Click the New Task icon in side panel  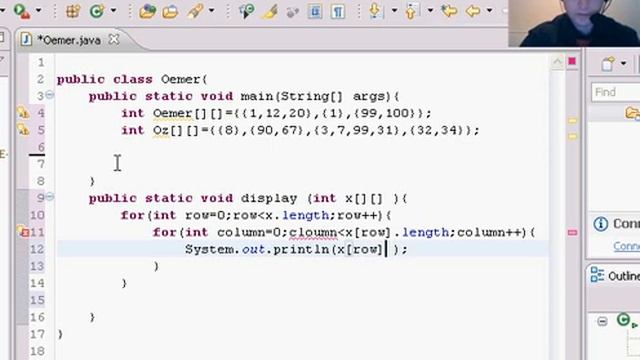point(608,64)
